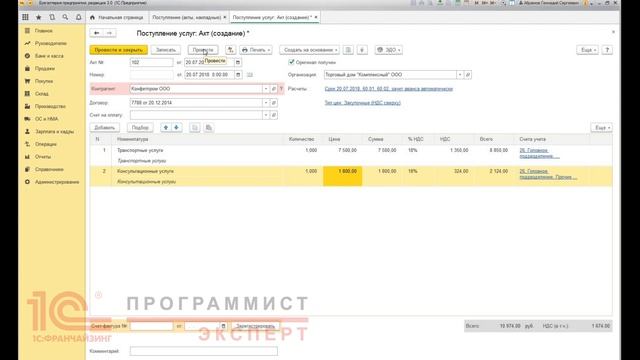
Task: Open Покупки section
Action: tap(44, 81)
